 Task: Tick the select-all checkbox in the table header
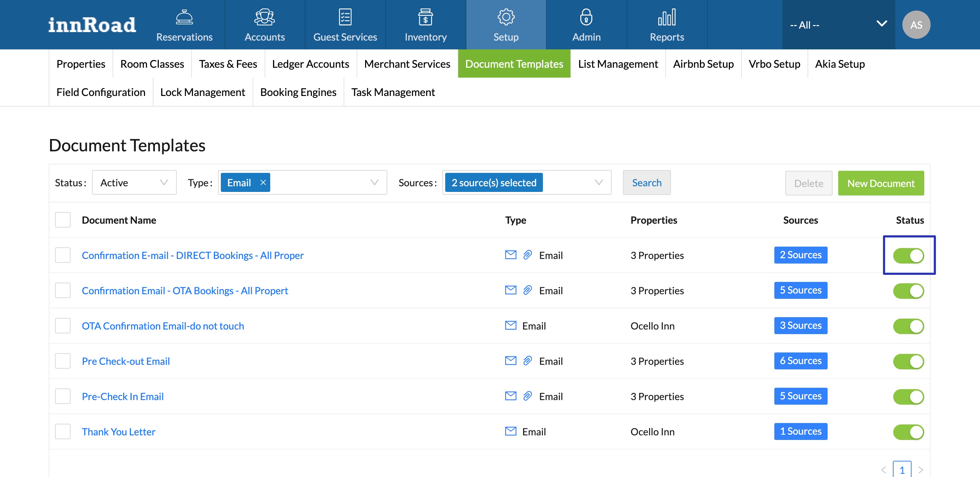[63, 220]
